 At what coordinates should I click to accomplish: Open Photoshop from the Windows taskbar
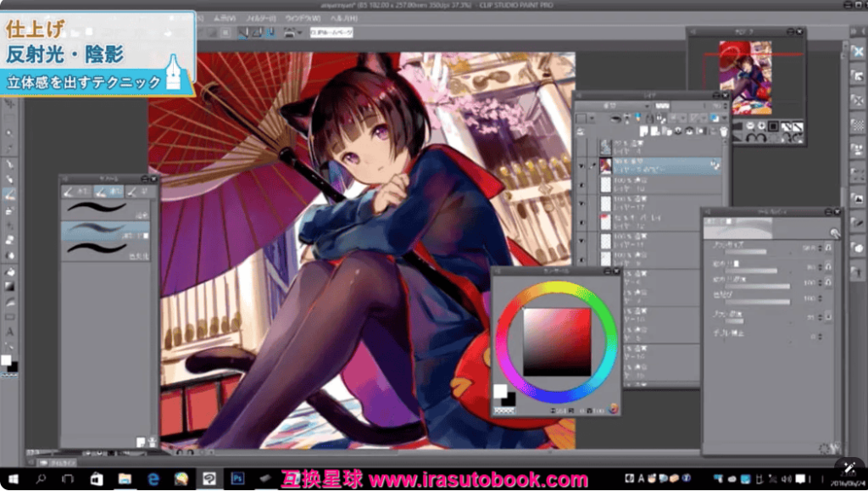coord(236,479)
